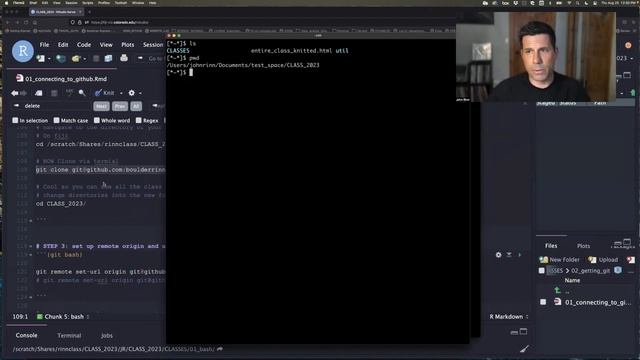Click the Save All icon in main toolbar

(x=108, y=58)
